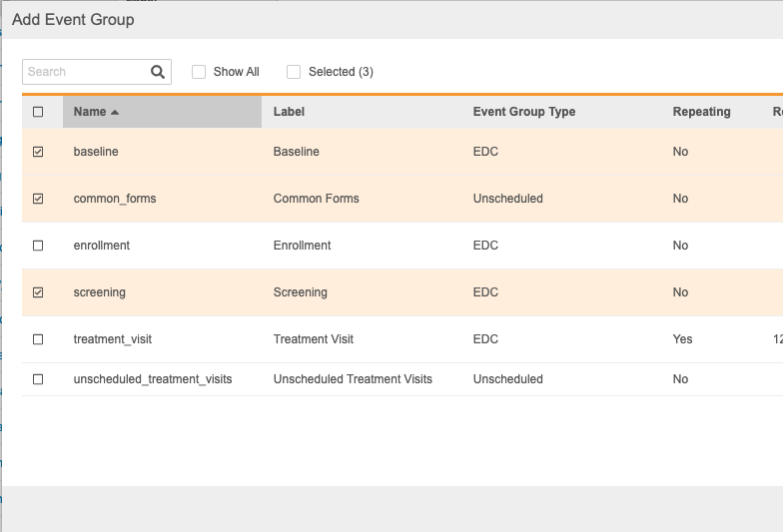Image resolution: width=783 pixels, height=532 pixels.
Task: Toggle the Selected (3) filter checkbox
Action: coord(294,72)
